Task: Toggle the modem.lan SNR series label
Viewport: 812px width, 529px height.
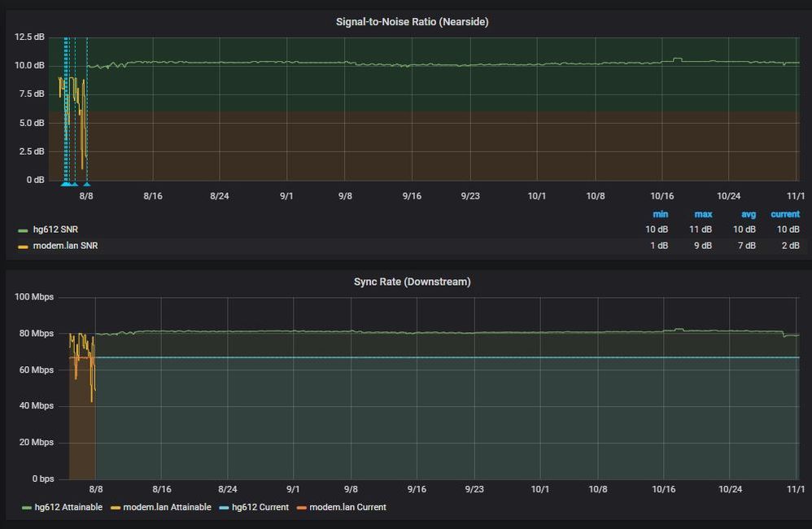Action: click(x=65, y=246)
